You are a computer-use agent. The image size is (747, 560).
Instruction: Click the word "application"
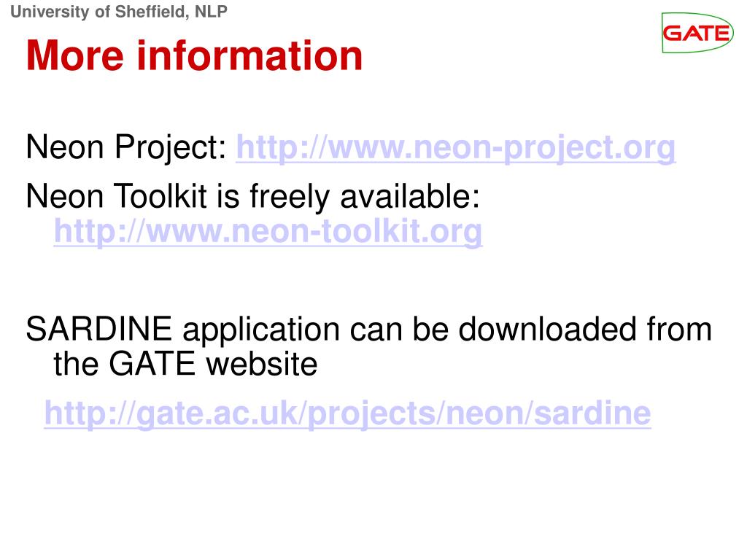261,330
